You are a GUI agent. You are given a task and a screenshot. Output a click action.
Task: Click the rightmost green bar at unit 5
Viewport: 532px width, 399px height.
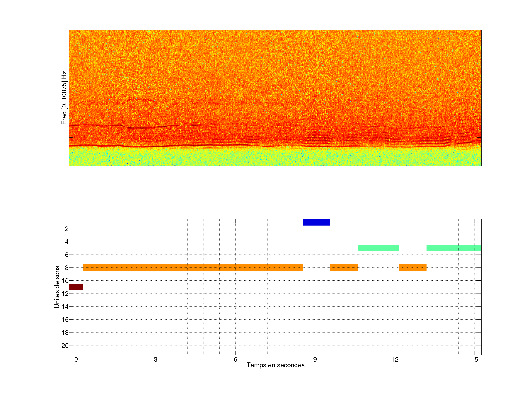point(454,248)
